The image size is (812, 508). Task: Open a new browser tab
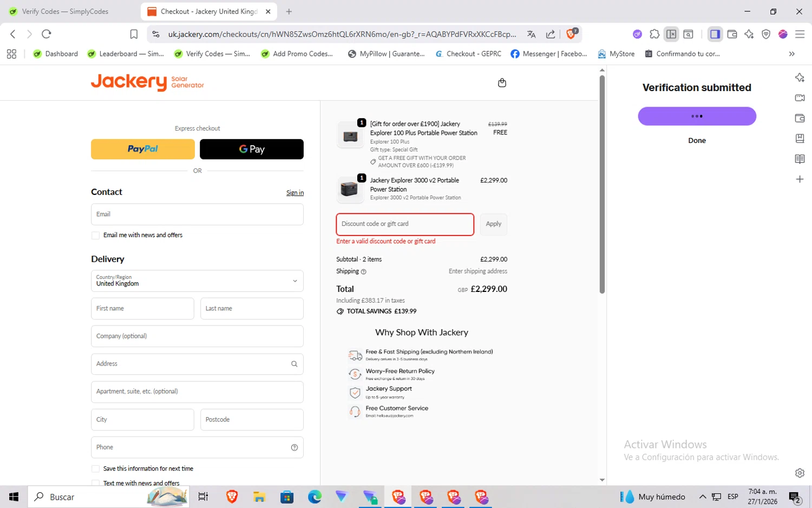[x=289, y=11]
